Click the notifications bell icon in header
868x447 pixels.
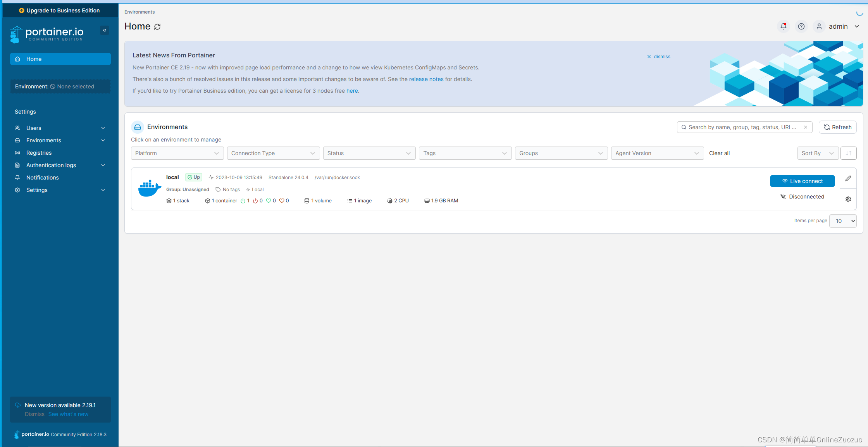[x=783, y=26]
